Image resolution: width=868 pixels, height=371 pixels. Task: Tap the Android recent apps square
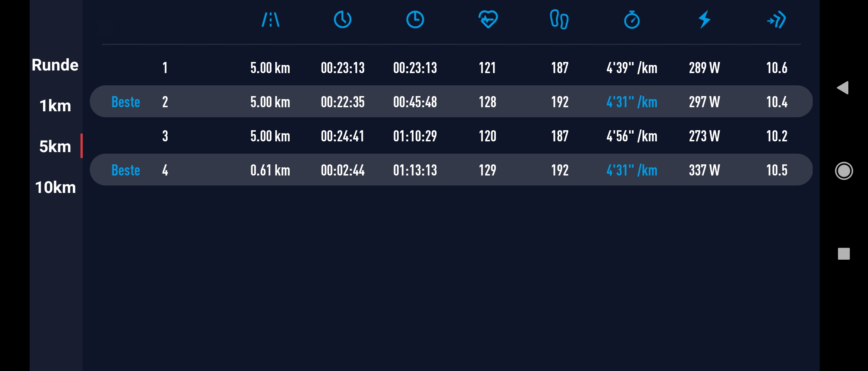click(844, 254)
